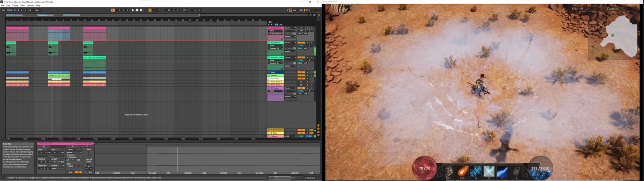Click the Optimize Arrangement Height H button
The height and width of the screenshot is (181, 644).
(x=310, y=15)
